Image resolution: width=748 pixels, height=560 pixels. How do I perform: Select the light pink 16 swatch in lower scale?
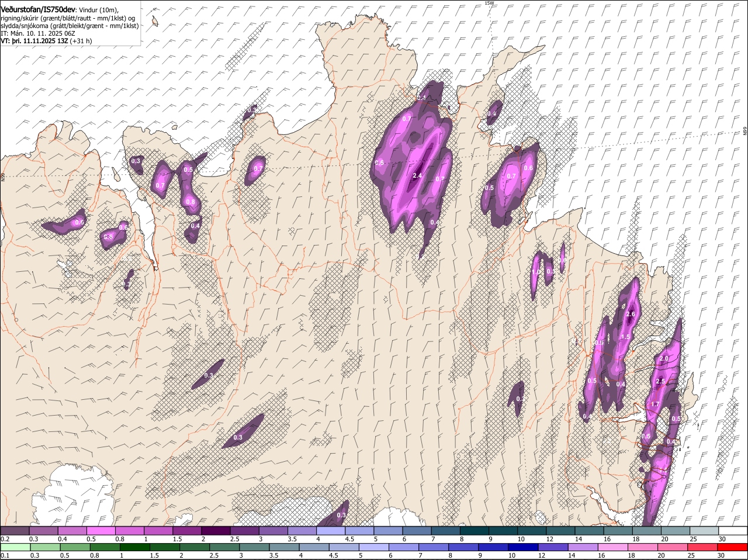pos(613,548)
